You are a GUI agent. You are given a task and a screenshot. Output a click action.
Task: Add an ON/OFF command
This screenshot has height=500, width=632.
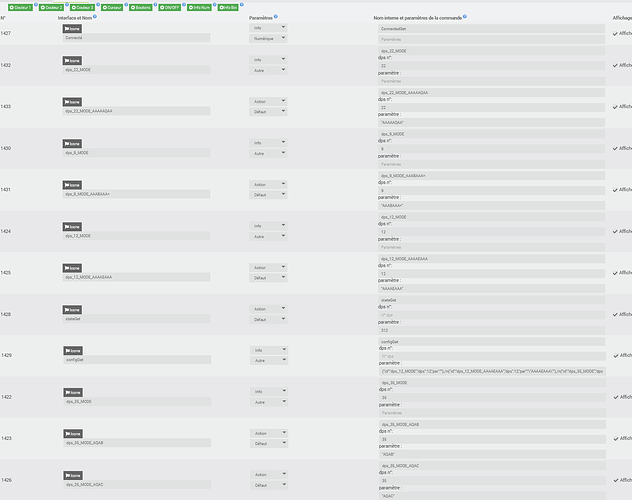click(x=170, y=7)
